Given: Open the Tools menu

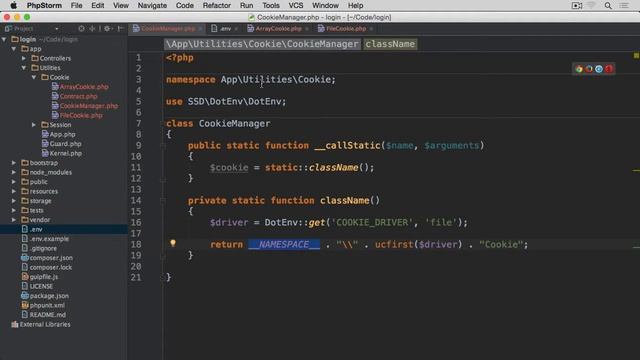Looking at the screenshot, I should coord(271,5).
